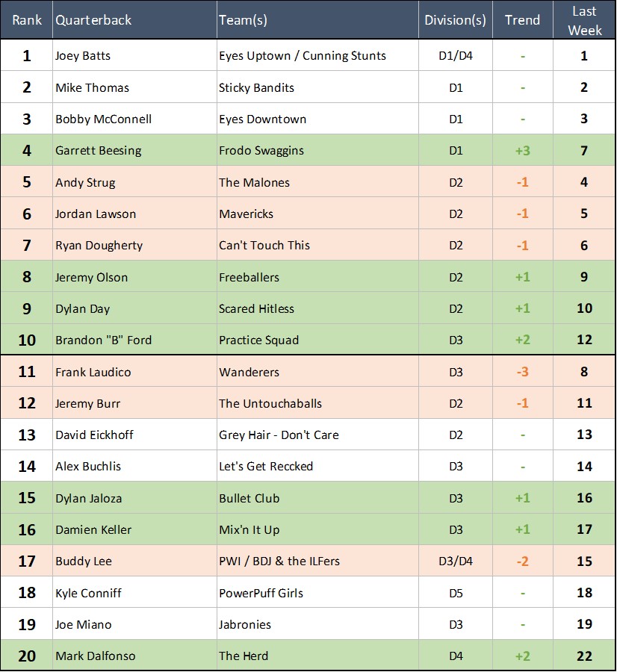Select Mark Dalfonso's last week value 22
The width and height of the screenshot is (617, 672).
coord(584,656)
